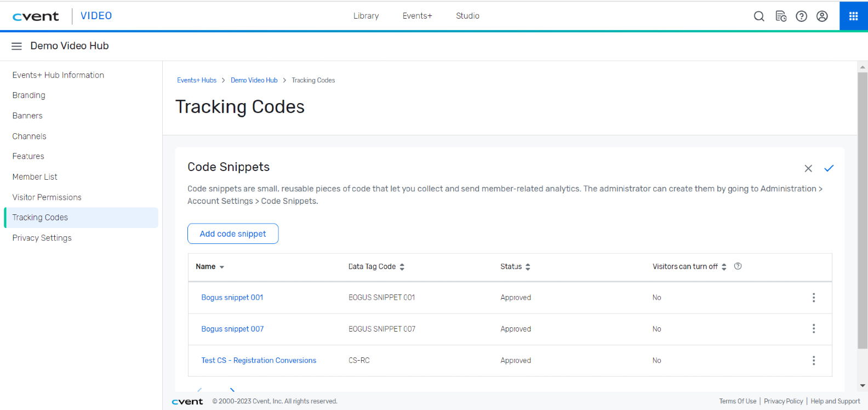Click the recent items icon in header
Screen dimensions: 868x410
(781, 16)
